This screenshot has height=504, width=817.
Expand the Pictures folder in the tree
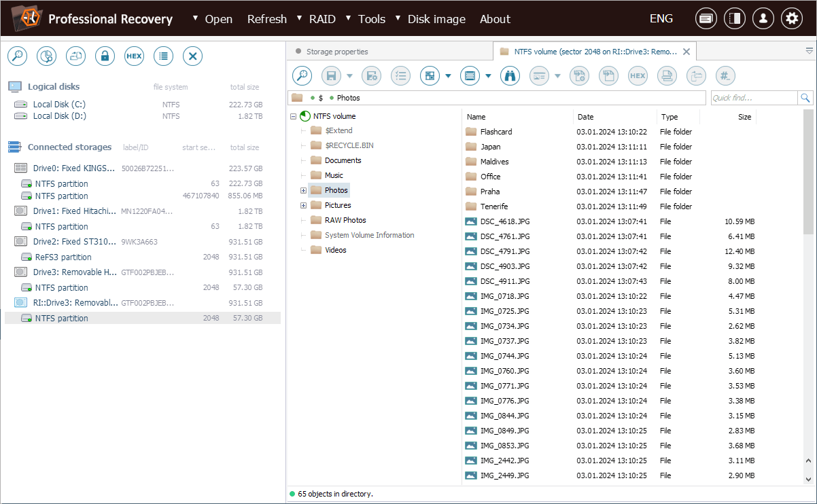pyautogui.click(x=303, y=205)
